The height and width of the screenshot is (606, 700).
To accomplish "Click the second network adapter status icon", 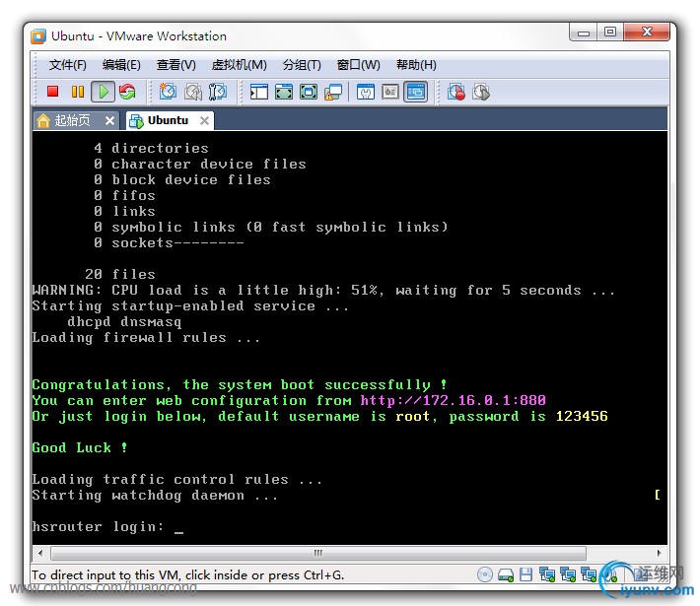I will [x=568, y=574].
